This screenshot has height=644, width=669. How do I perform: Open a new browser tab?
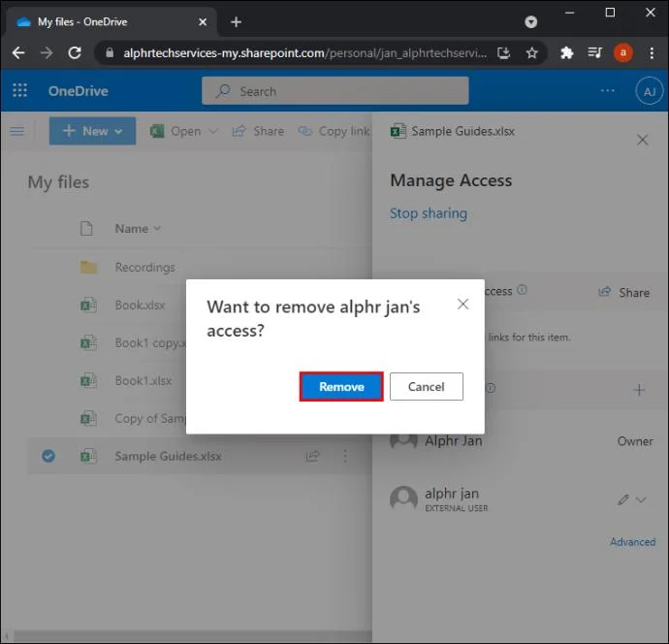[x=236, y=21]
